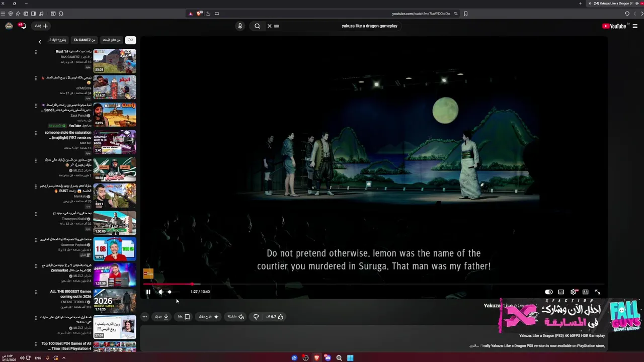
Task: Open the options menu for the Rust #1 video
Action: (x=36, y=52)
